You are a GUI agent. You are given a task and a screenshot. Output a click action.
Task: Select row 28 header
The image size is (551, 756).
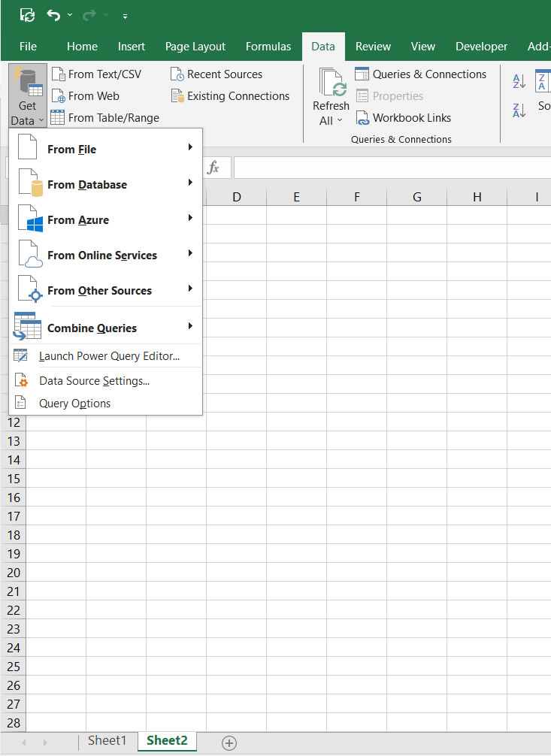tap(14, 723)
